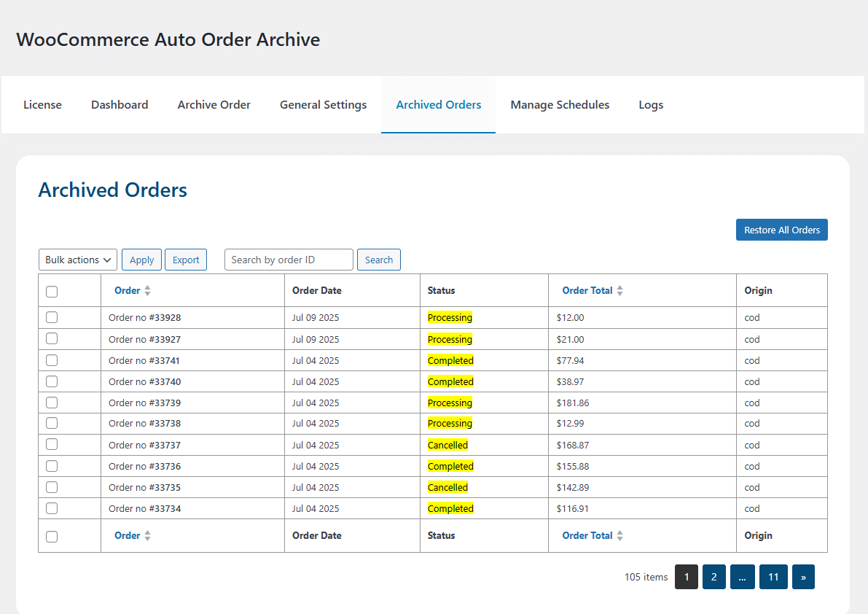
Task: Click footer Order column sort arrows
Action: click(147, 535)
